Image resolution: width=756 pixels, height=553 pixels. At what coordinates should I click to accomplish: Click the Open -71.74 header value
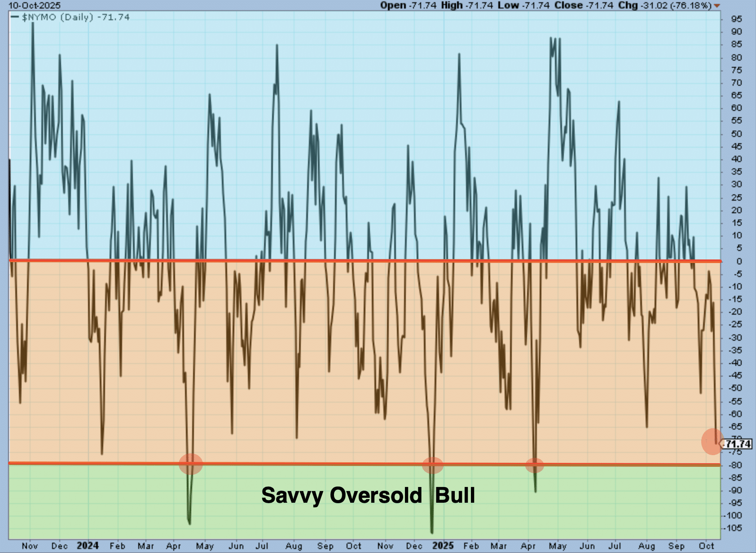(x=409, y=5)
